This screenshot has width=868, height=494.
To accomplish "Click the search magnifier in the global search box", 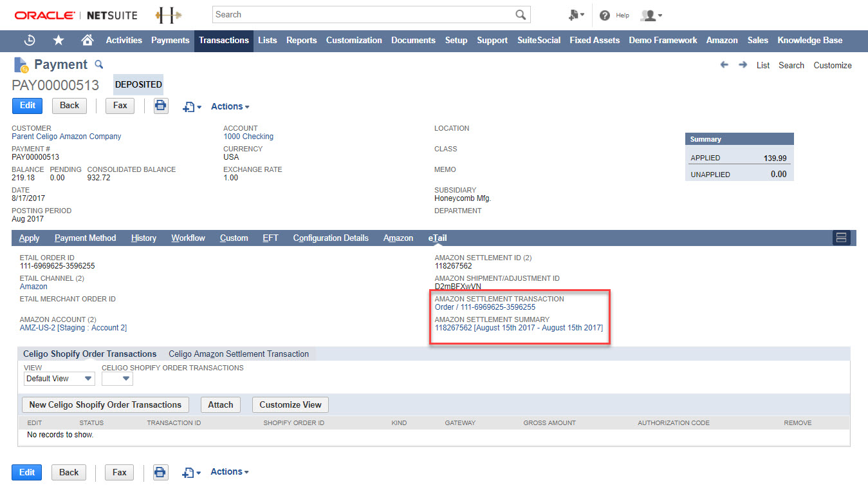I will (521, 15).
